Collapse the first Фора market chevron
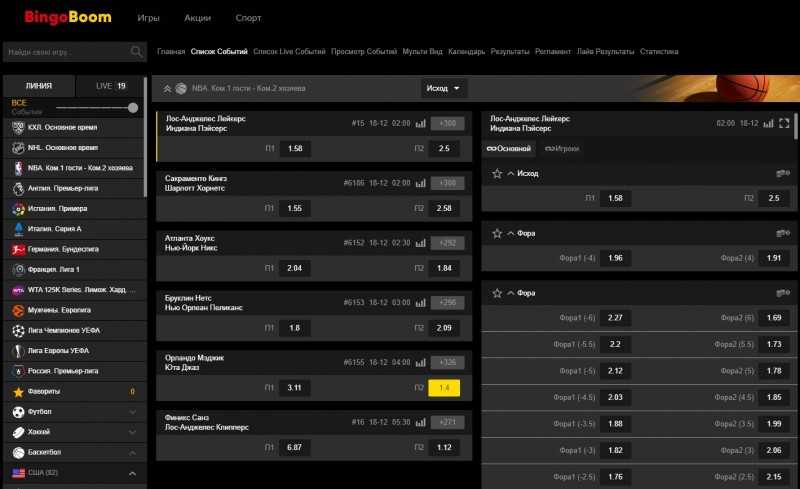 coord(511,233)
